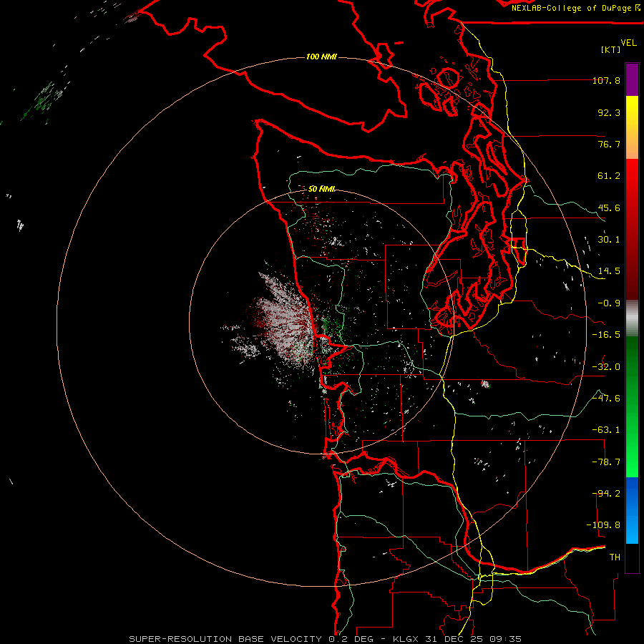Click the green segment of the color bar

coord(632,406)
